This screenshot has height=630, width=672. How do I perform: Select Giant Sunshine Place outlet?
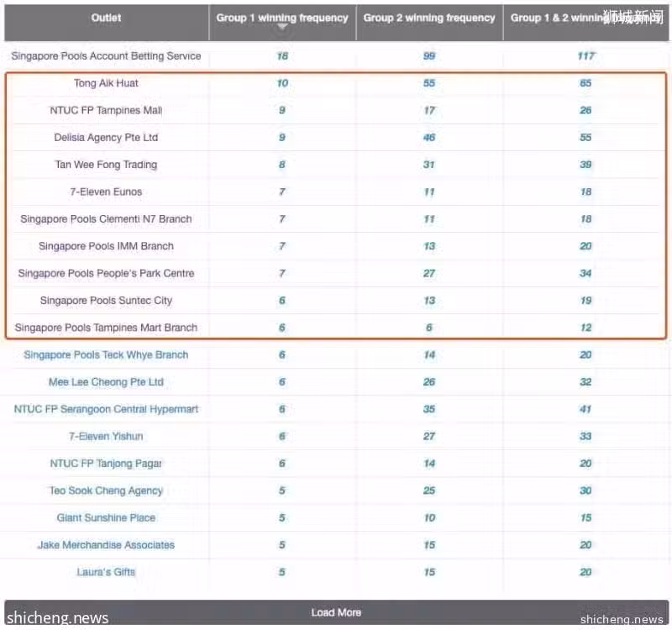coord(107,518)
